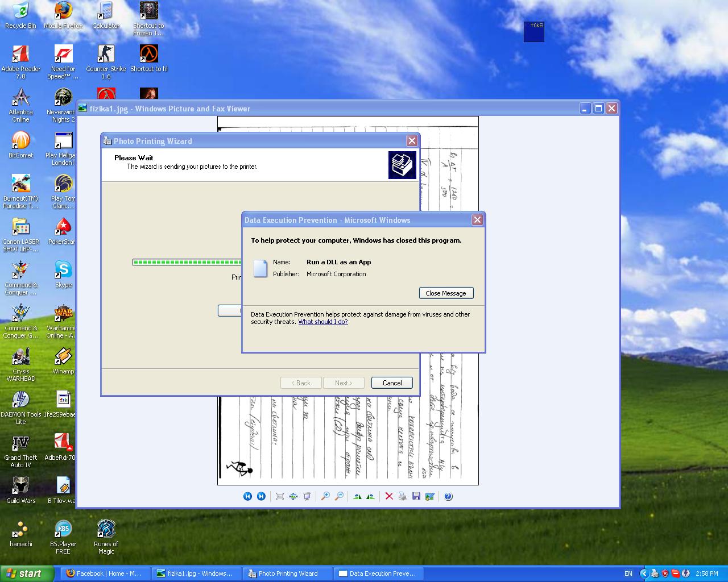Viewport: 728px width, 582px height.
Task: Click the printer tray icon
Action: [655, 573]
